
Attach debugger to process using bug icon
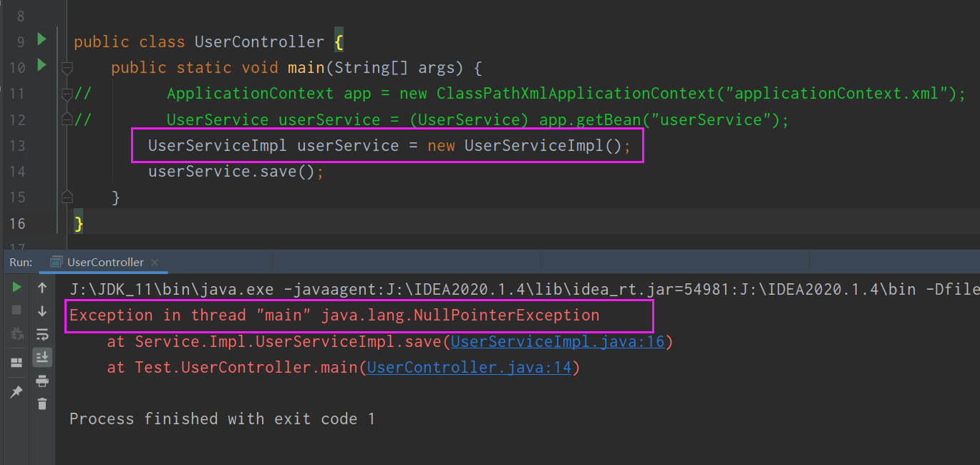point(16,333)
